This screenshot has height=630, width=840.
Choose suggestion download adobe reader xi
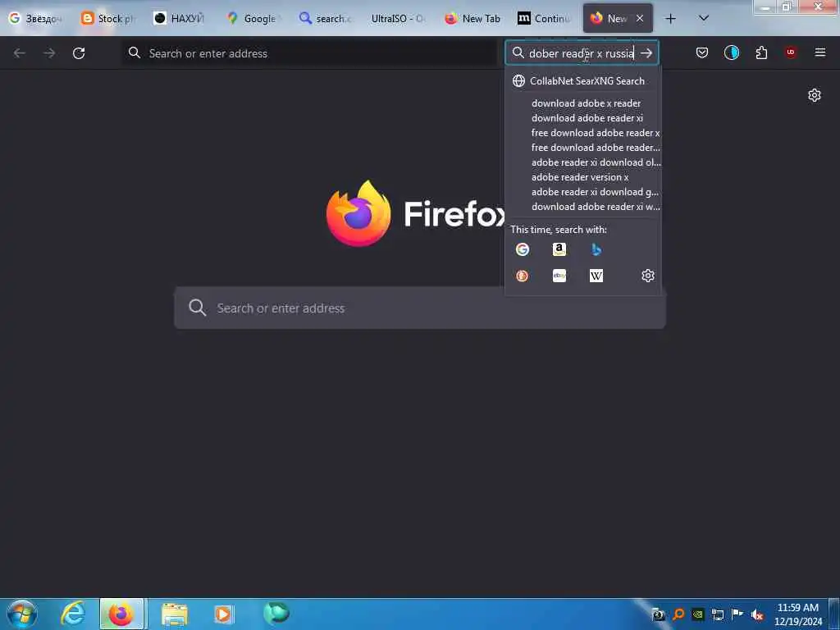coord(587,118)
